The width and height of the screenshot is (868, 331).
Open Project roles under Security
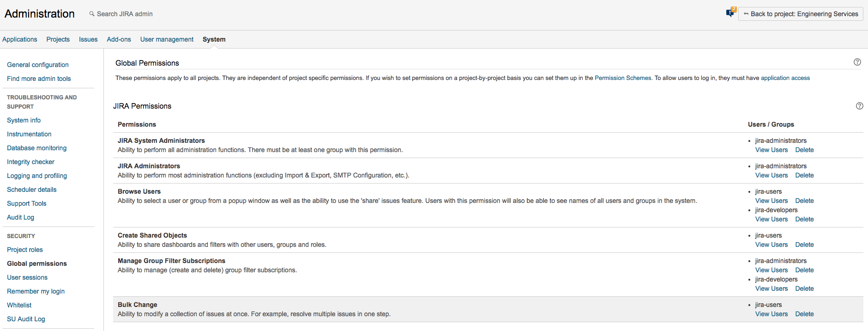tap(25, 250)
